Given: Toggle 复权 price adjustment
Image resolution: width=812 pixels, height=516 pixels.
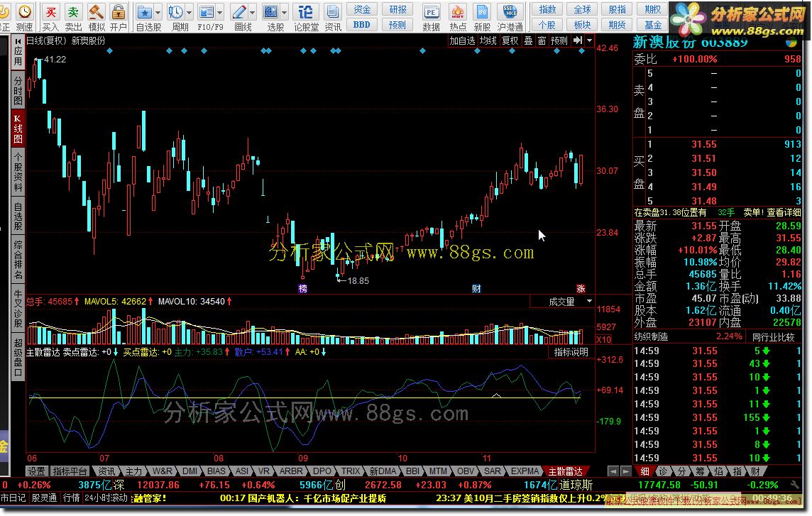Looking at the screenshot, I should [x=510, y=40].
